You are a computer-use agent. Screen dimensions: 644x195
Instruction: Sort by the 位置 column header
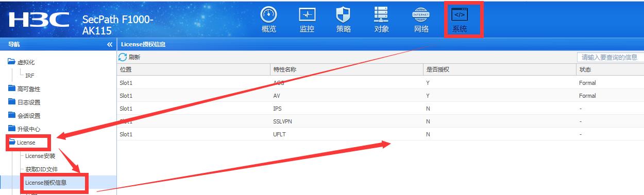click(194, 69)
